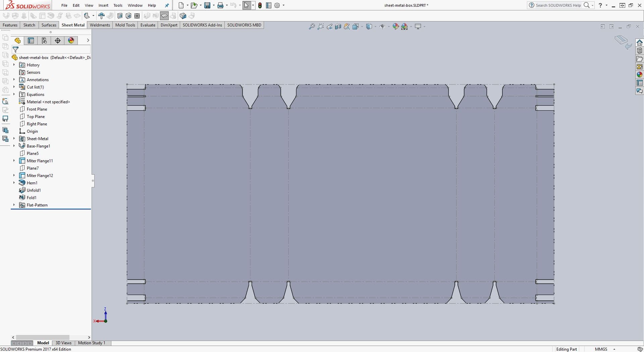Viewport: 644px width, 352px height.
Task: Select Top Plane in the feature tree
Action: click(x=36, y=116)
